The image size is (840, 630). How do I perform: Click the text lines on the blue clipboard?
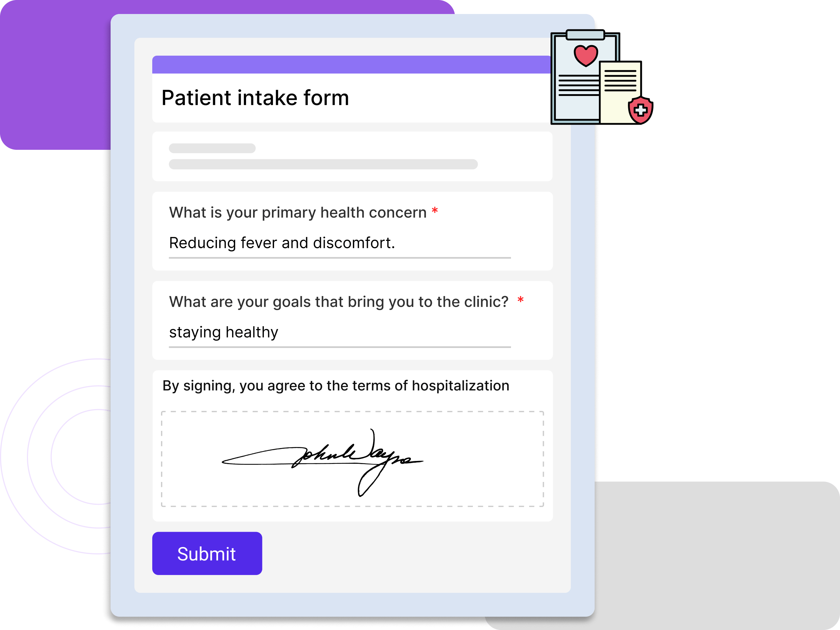(577, 85)
